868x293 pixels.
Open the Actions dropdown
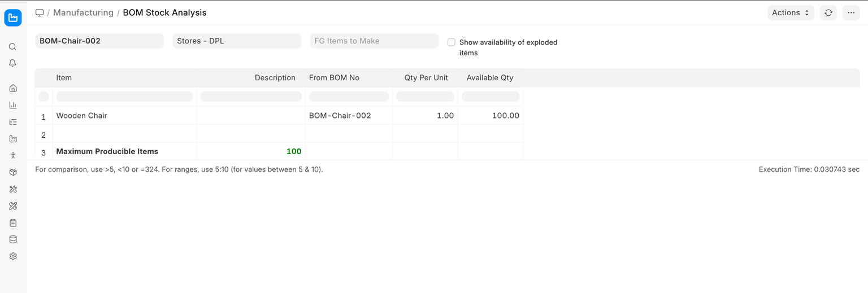click(x=790, y=13)
